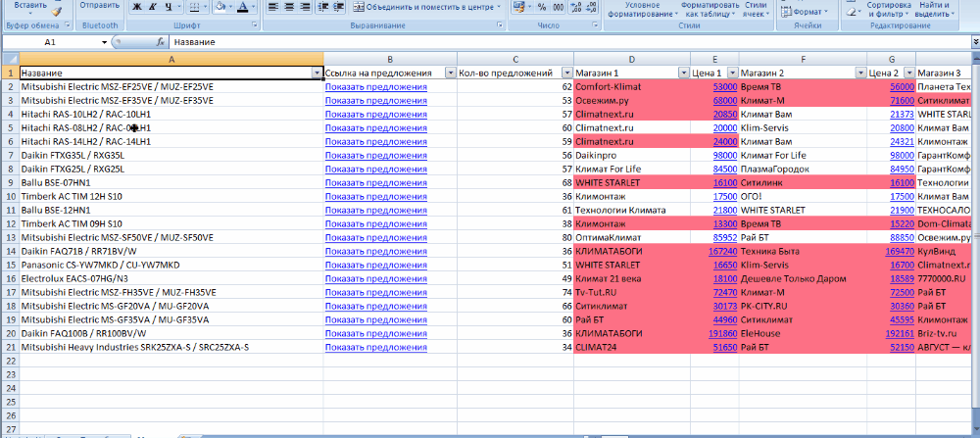Click the vertical scrollbar up arrow

click(976, 60)
